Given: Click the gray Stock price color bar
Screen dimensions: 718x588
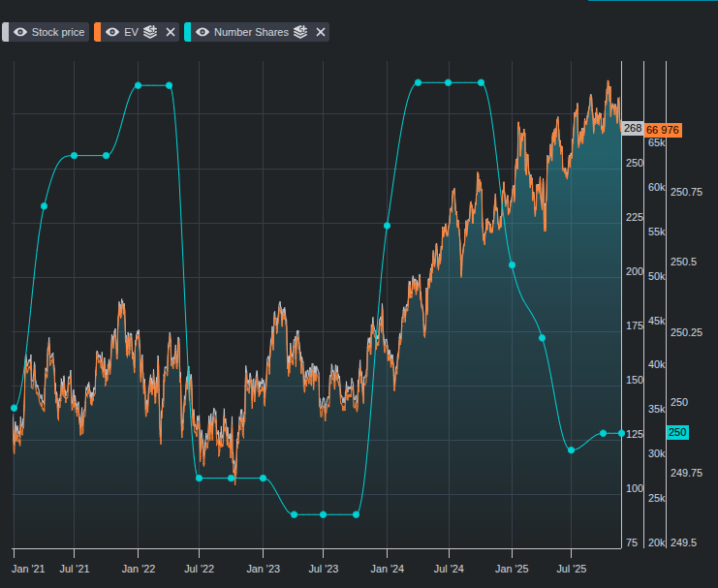Looking at the screenshot, I should click(x=5, y=32).
